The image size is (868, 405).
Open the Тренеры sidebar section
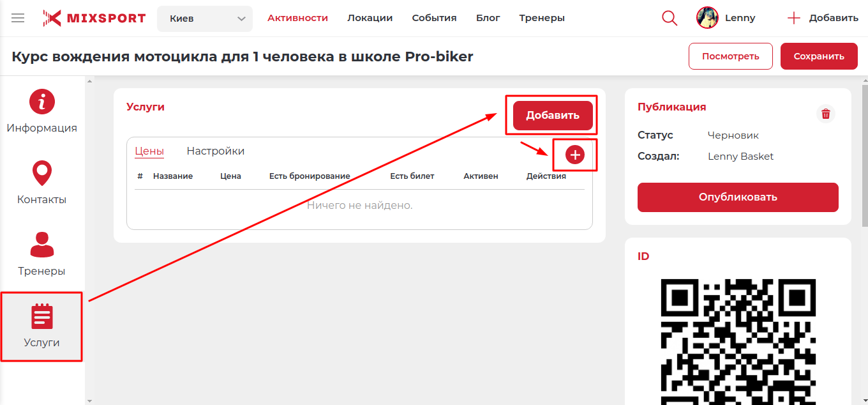point(42,255)
